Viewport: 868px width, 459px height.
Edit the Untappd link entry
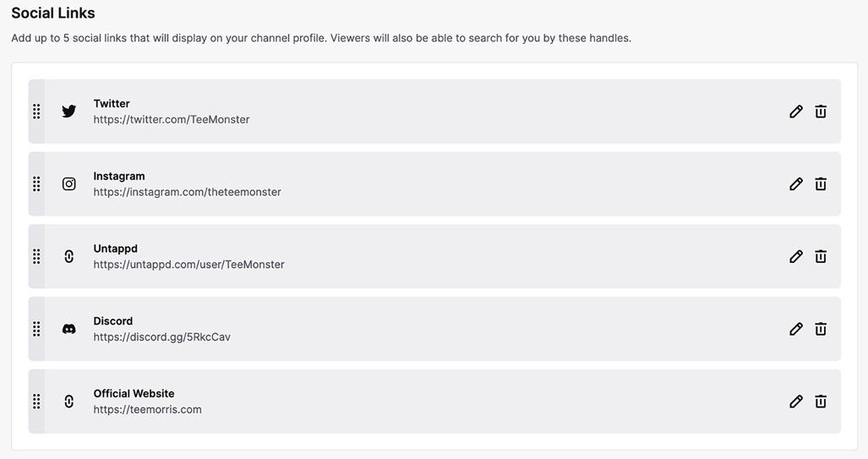795,257
